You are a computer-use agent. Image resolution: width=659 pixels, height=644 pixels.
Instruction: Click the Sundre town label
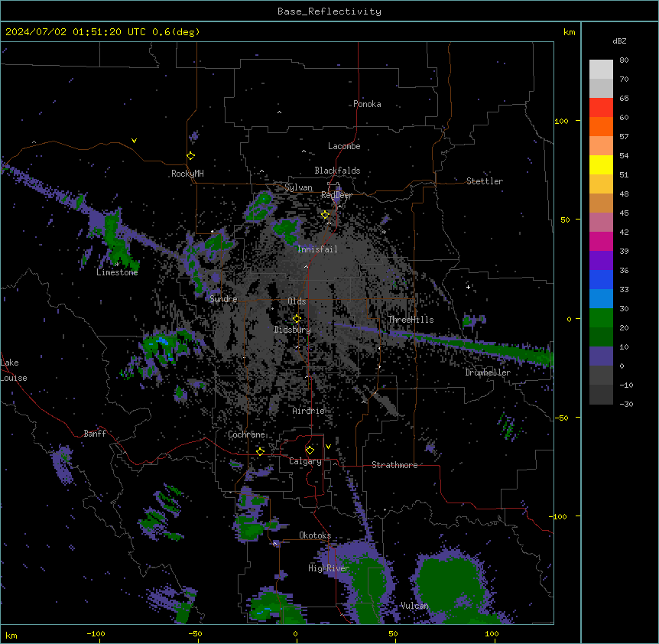tap(223, 299)
